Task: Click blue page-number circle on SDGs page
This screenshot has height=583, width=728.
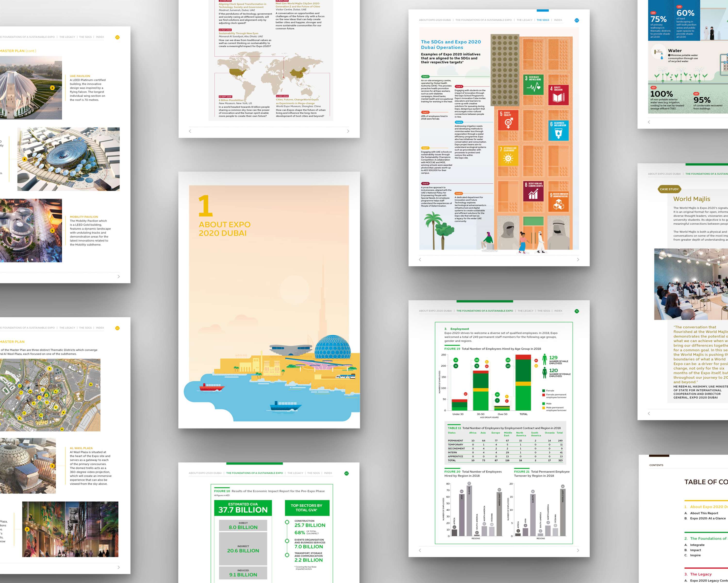Action: pos(577,20)
